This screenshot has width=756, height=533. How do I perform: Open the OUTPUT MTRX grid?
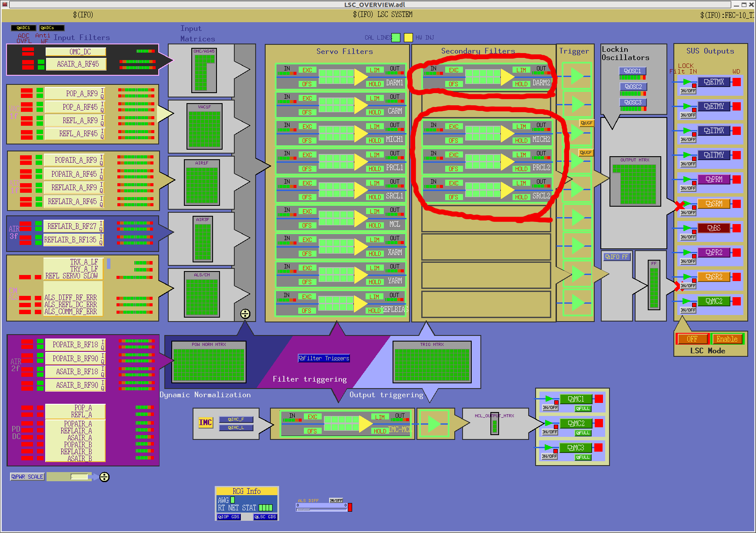635,181
